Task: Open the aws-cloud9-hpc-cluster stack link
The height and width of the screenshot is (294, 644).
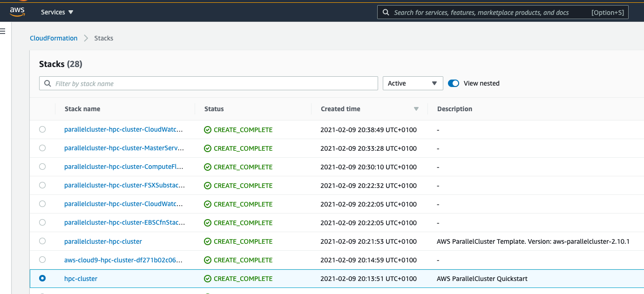Action: 123,260
